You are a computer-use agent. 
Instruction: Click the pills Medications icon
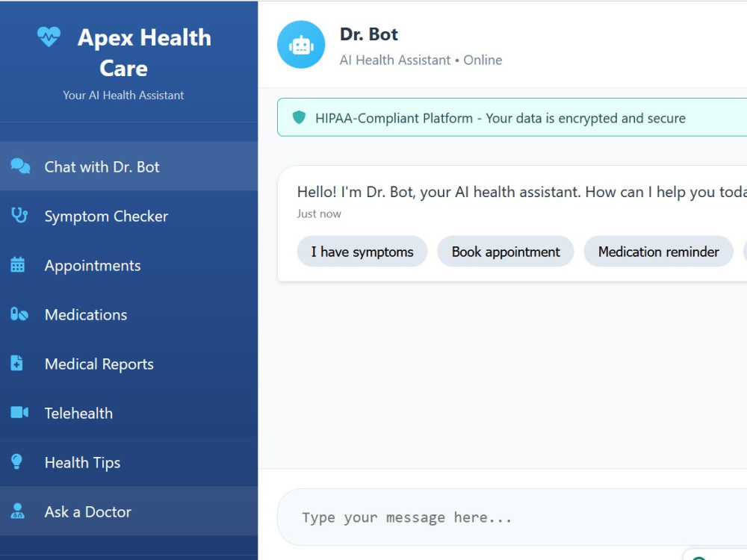pos(19,314)
